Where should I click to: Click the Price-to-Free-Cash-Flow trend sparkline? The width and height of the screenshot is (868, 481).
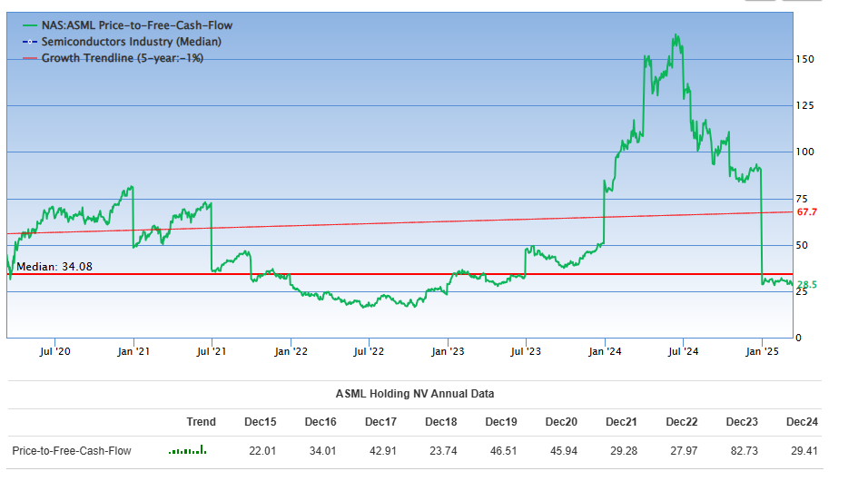(188, 450)
